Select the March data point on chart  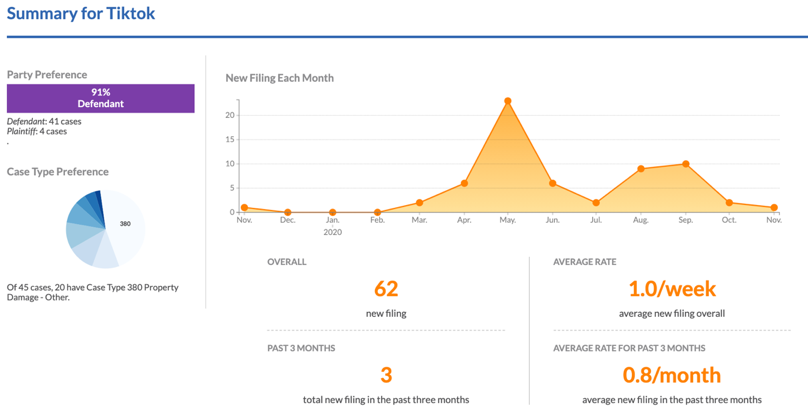pyautogui.click(x=420, y=203)
